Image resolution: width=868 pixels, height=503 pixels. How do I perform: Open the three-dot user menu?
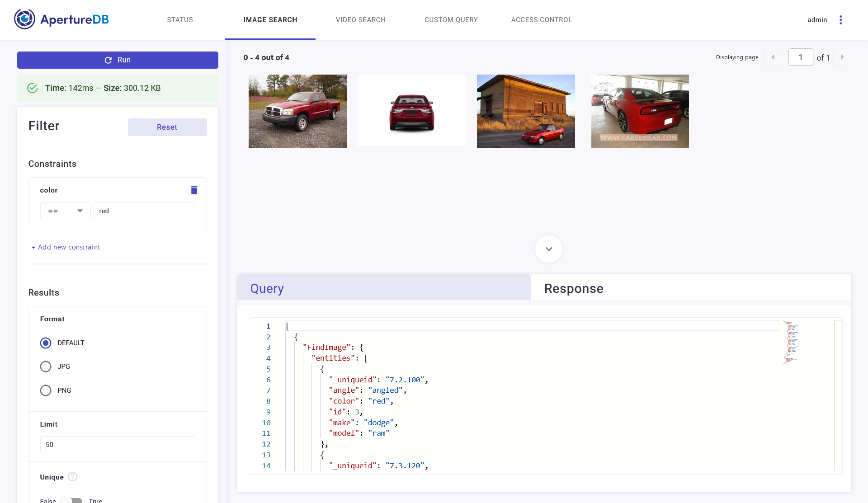pos(841,20)
